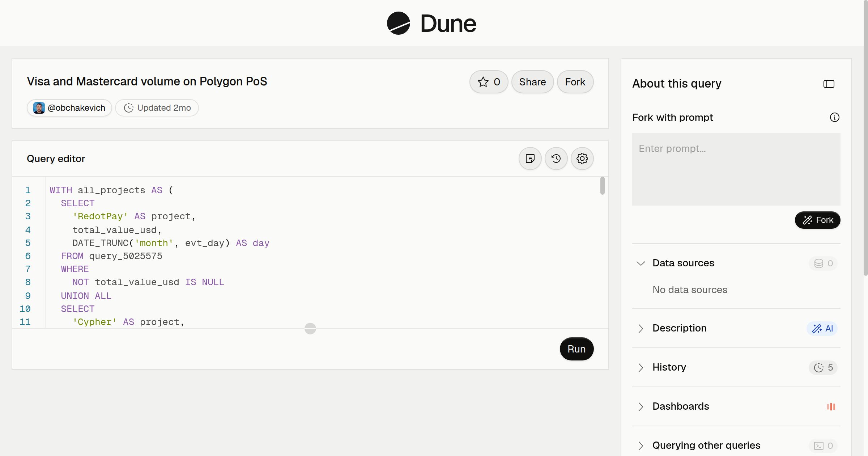Image resolution: width=868 pixels, height=456 pixels.
Task: Click the Enter prompt text area
Action: [x=736, y=169]
